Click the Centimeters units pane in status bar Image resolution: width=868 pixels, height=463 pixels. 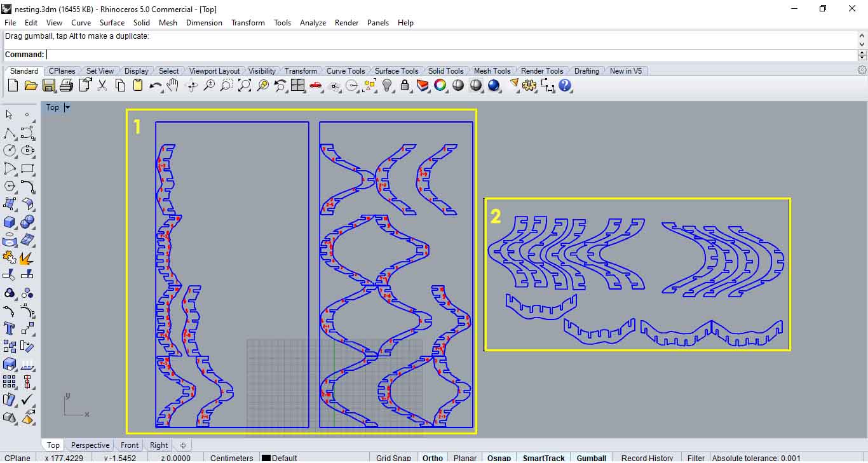click(231, 458)
